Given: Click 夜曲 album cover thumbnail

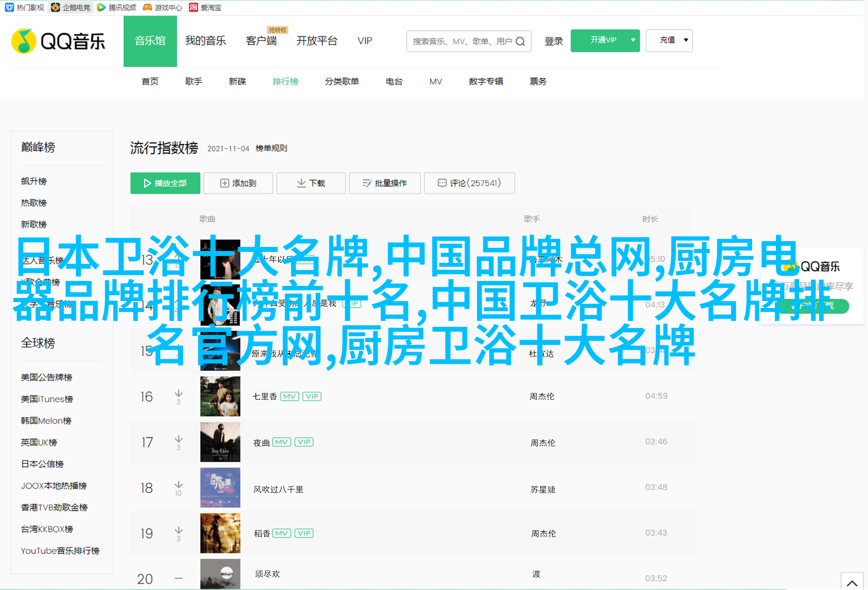Looking at the screenshot, I should (220, 442).
